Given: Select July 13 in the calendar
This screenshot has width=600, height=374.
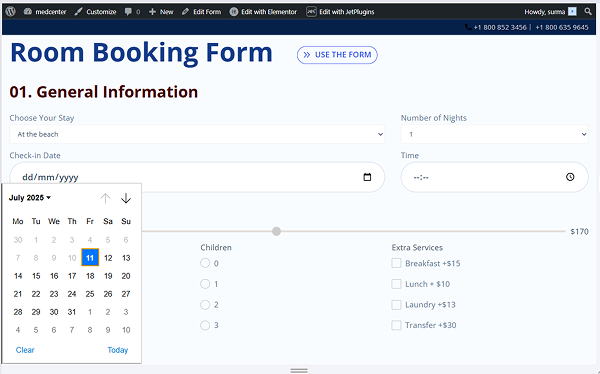Looking at the screenshot, I should 126,258.
